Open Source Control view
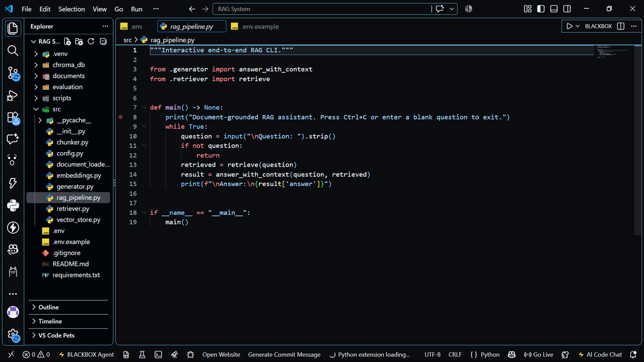The height and width of the screenshot is (362, 644). 13,73
